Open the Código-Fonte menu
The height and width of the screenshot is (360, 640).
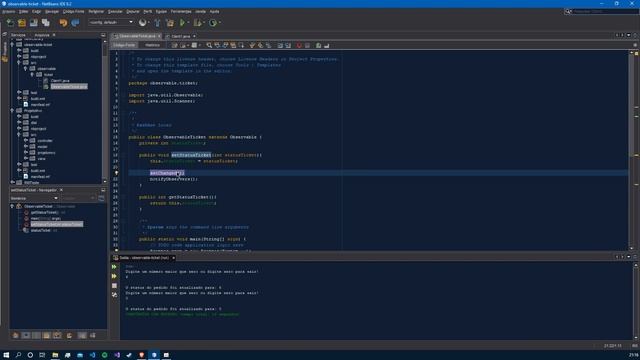coord(73,11)
